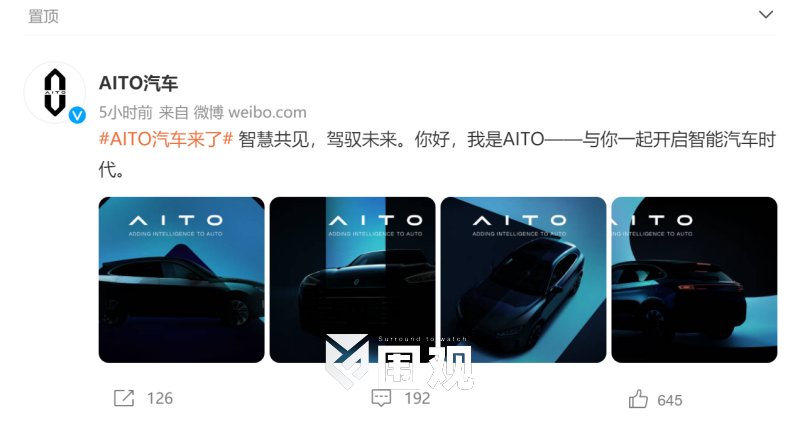Click the blue verified badge on avatar
This screenshot has height=422, width=800.
pyautogui.click(x=78, y=115)
